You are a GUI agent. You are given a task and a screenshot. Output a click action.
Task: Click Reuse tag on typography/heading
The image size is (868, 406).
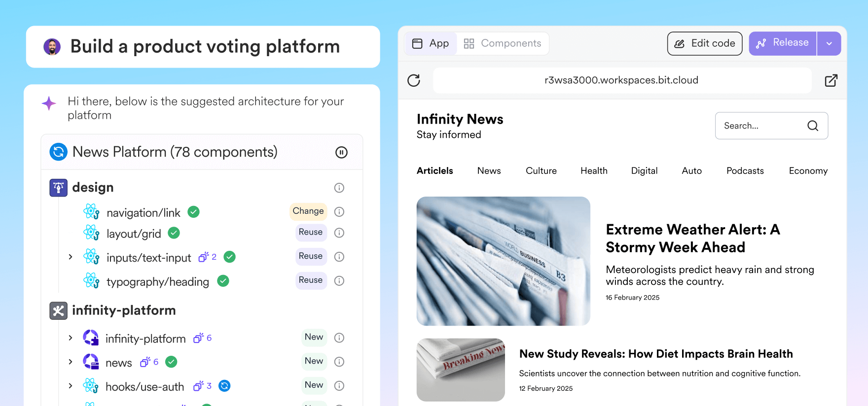click(x=311, y=280)
